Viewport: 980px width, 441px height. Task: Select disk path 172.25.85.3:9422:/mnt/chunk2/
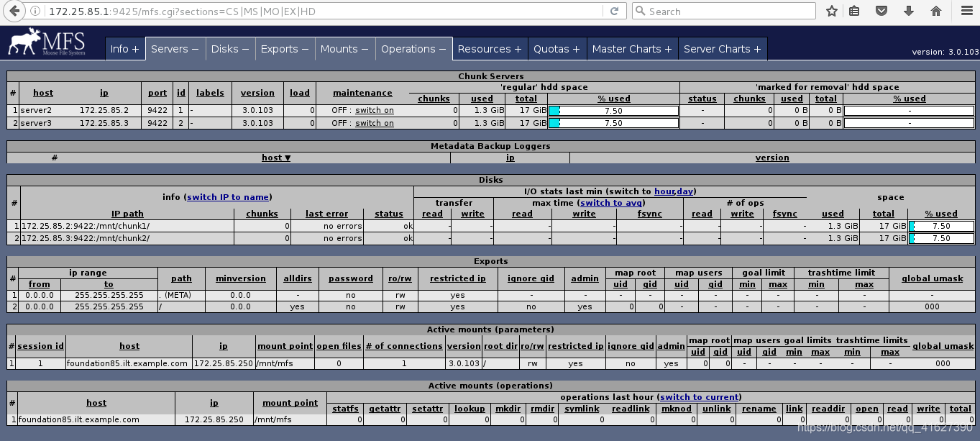coord(86,238)
